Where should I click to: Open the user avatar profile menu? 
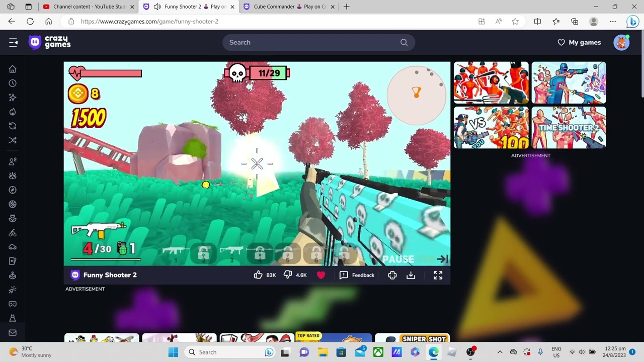click(x=622, y=43)
